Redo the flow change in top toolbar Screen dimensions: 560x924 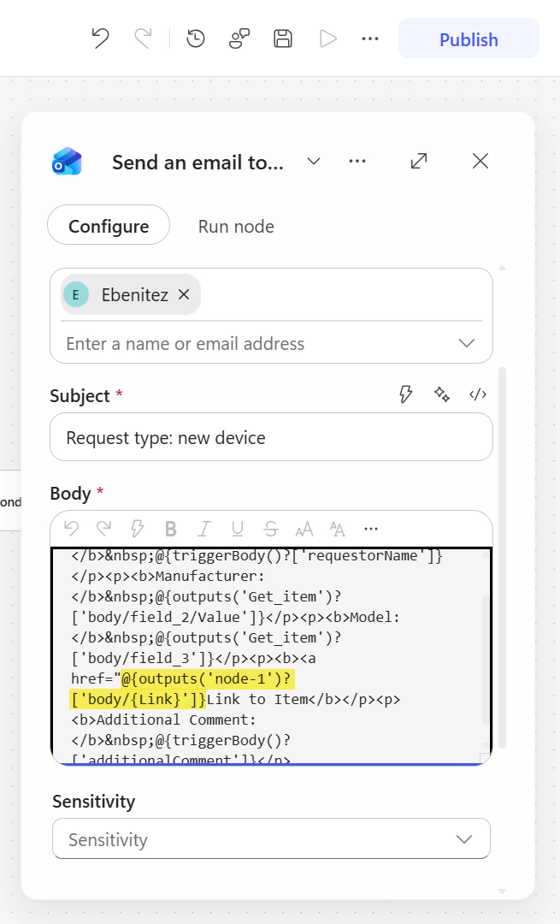pos(143,38)
